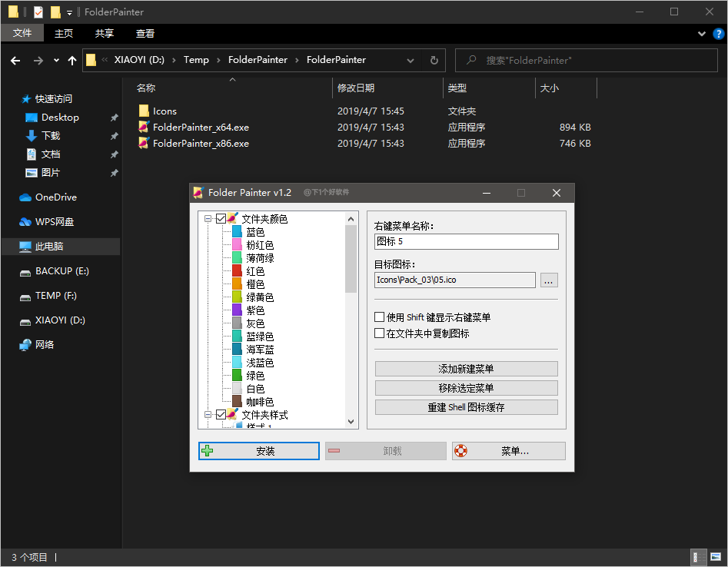Open the 文件 menu tab
Screen dimensions: 728x567
(22, 33)
